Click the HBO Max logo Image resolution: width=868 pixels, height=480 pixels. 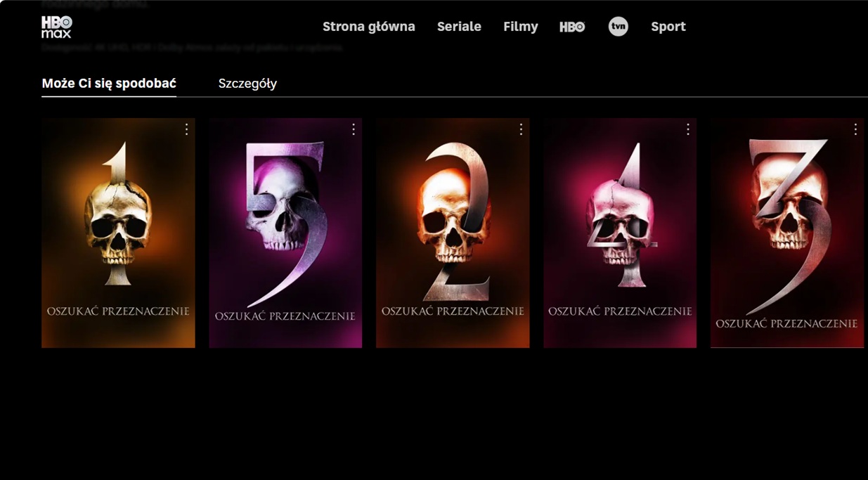coord(56,27)
